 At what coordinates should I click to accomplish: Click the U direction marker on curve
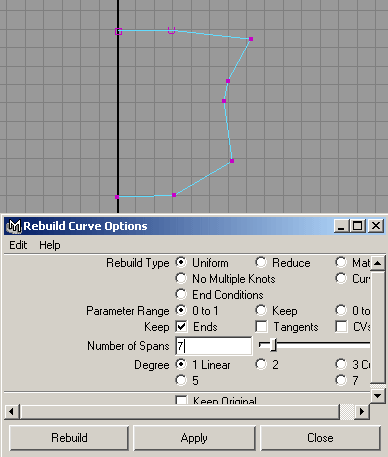click(171, 30)
